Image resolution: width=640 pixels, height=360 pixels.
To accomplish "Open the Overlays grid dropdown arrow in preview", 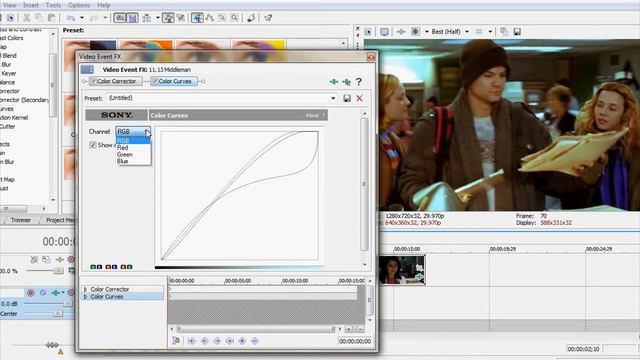I will point(490,32).
